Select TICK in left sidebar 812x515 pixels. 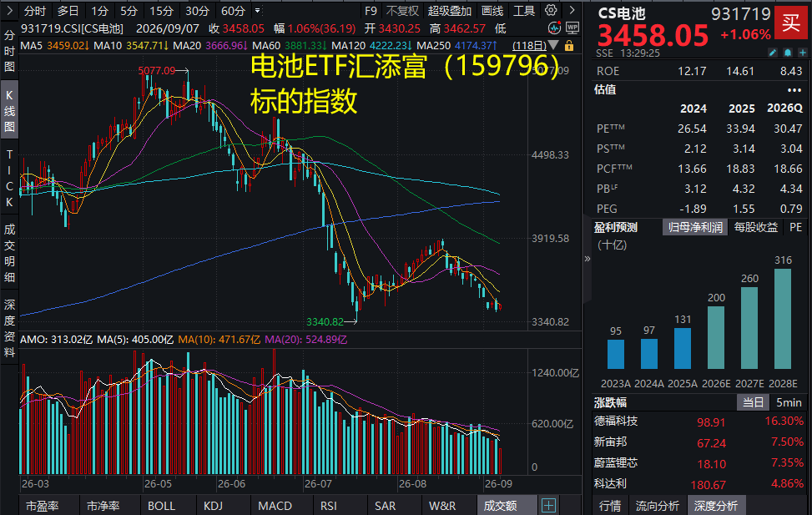(x=9, y=179)
